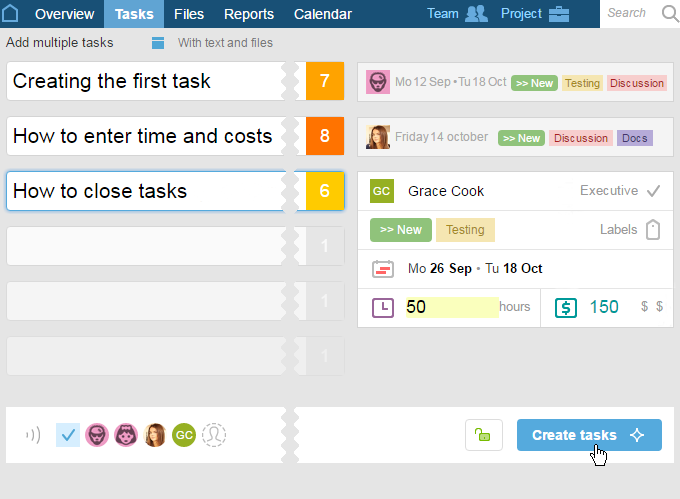
Task: Click the yellow Testing label swatch in details
Action: point(465,230)
